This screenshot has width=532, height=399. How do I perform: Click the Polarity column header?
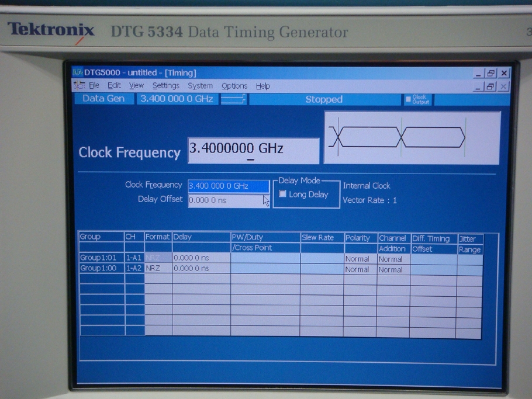click(360, 238)
